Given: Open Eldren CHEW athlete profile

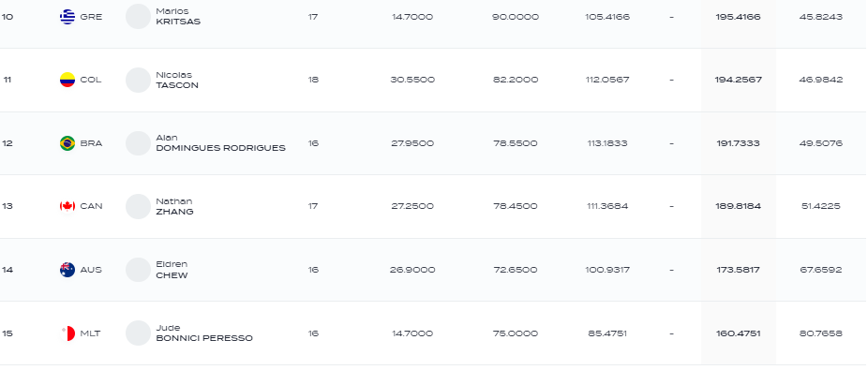Looking at the screenshot, I should pos(172,270).
